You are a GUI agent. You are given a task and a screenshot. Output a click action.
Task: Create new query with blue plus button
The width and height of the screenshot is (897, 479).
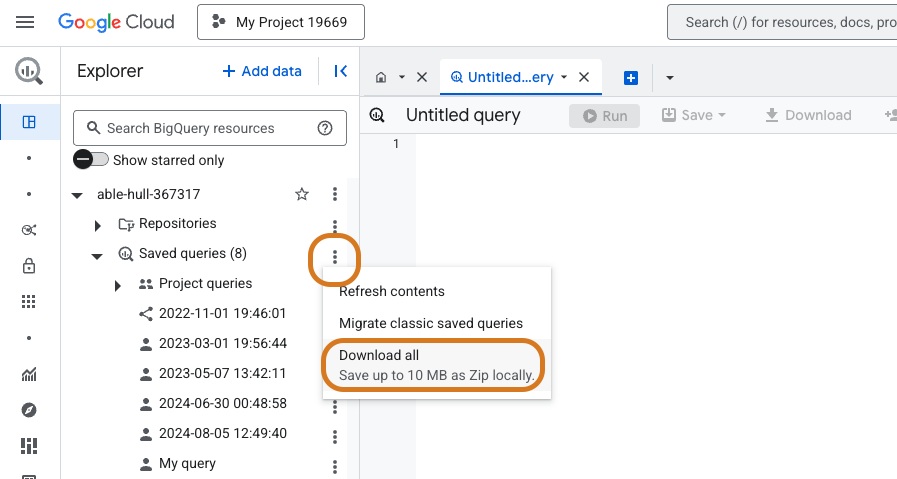(x=630, y=78)
